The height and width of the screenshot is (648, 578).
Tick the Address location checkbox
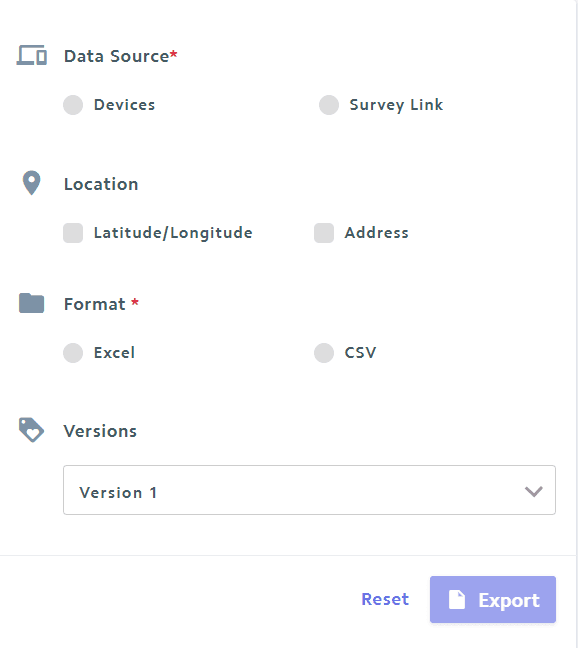tap(324, 233)
